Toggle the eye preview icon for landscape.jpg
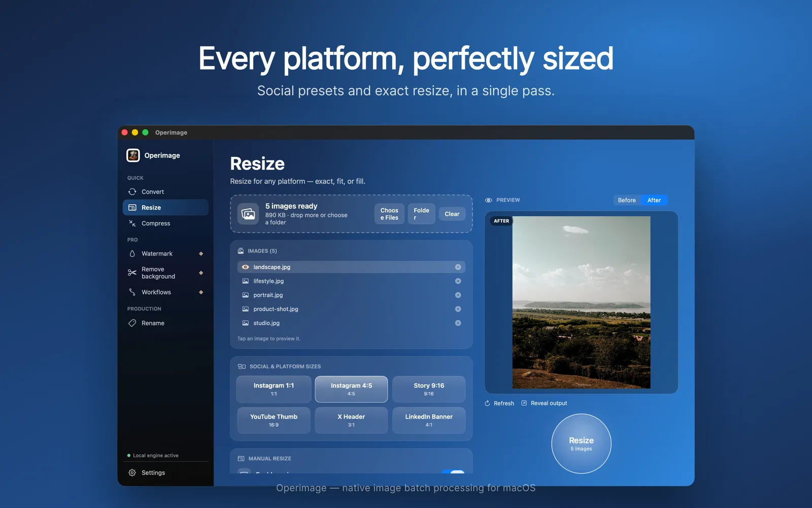Screen dimensions: 812x508 (x=246, y=267)
